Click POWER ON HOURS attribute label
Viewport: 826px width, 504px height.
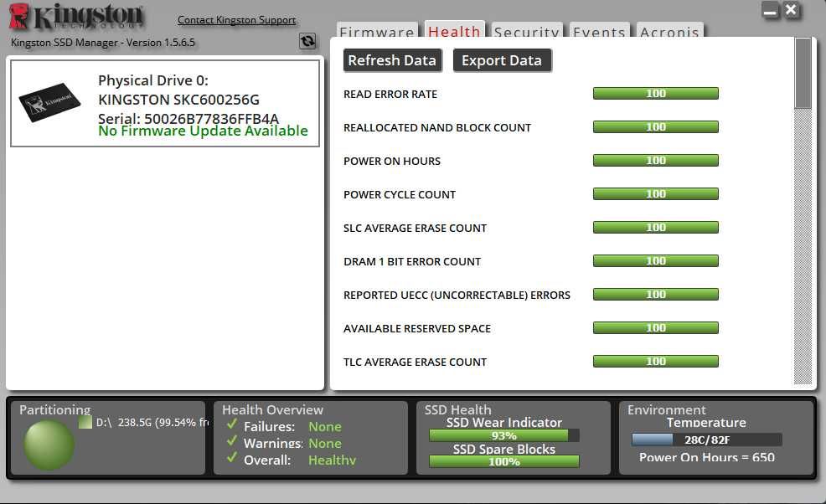[392, 161]
